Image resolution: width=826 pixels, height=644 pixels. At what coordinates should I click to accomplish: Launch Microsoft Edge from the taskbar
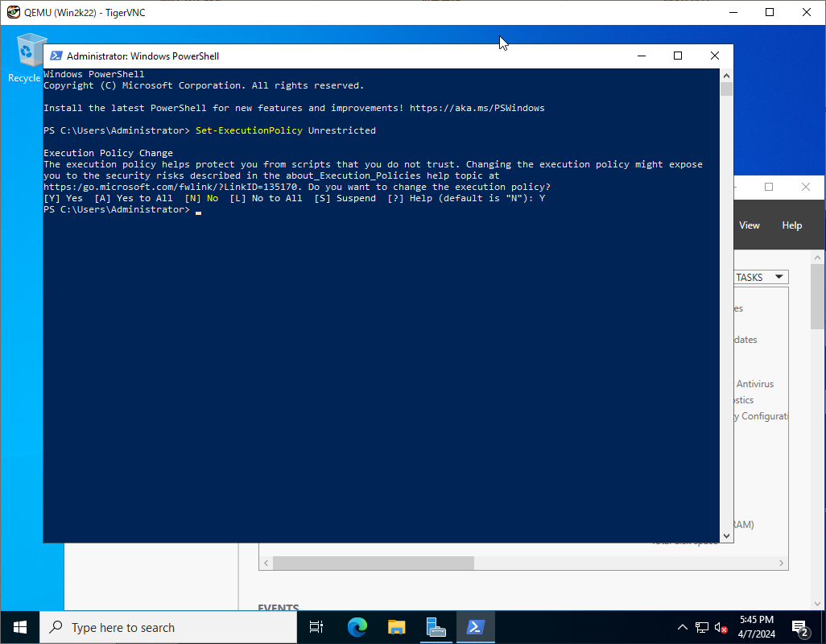click(357, 627)
